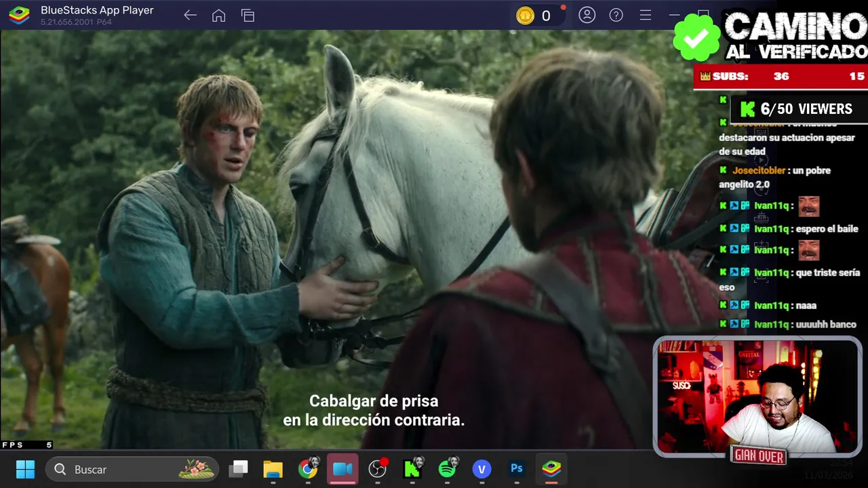This screenshot has height=488, width=868.
Task: Go back with the BlueStacks back arrow
Action: [190, 15]
